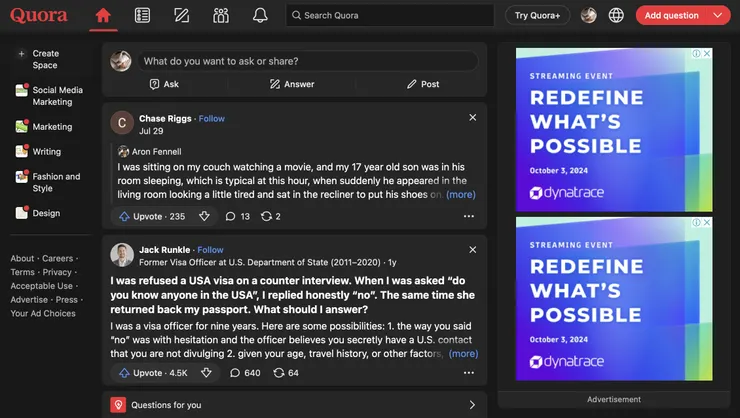Viewport: 740px width, 418px height.
Task: Open Your Ad Choices footer link
Action: [x=43, y=313]
